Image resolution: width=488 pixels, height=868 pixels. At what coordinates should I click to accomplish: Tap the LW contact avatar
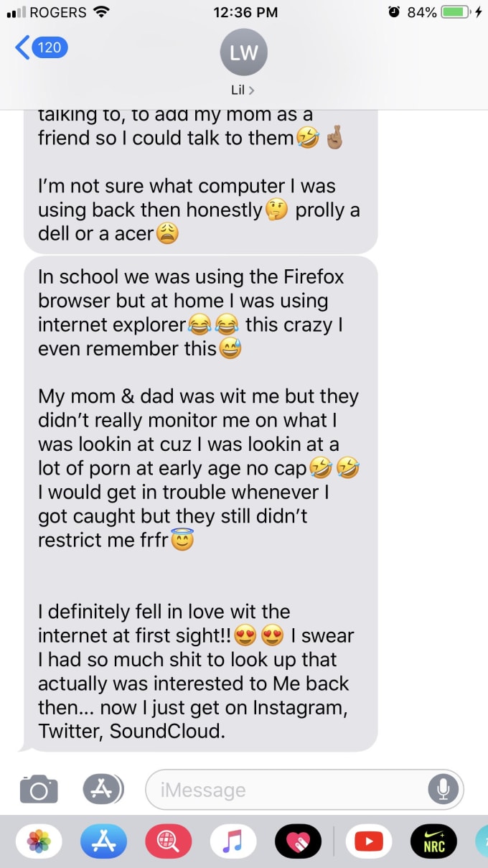pyautogui.click(x=244, y=52)
